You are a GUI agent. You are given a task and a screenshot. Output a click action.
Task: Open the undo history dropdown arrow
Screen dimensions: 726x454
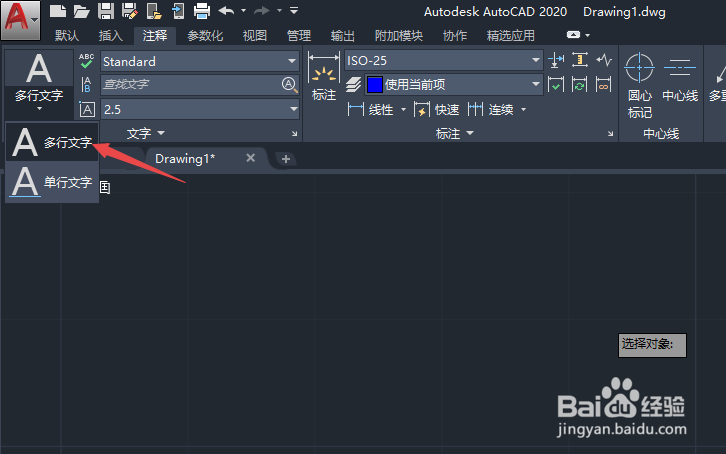click(244, 10)
